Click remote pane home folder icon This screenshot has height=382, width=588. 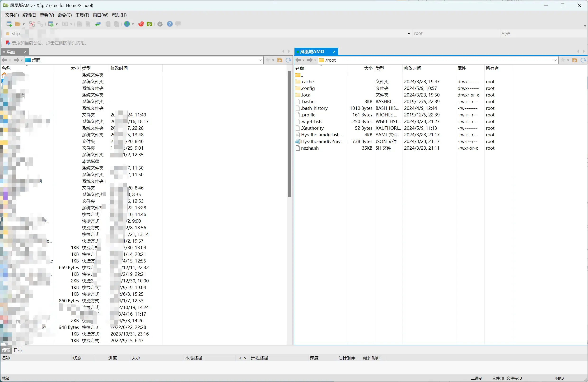pos(575,60)
